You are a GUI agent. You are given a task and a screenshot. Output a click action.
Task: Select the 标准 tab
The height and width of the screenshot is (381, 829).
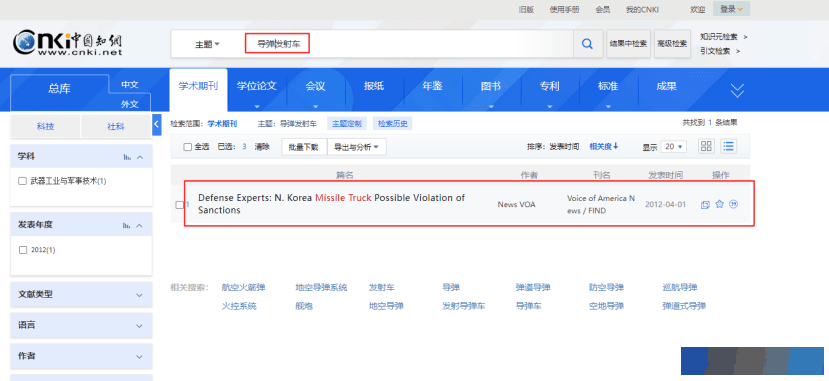coord(608,86)
